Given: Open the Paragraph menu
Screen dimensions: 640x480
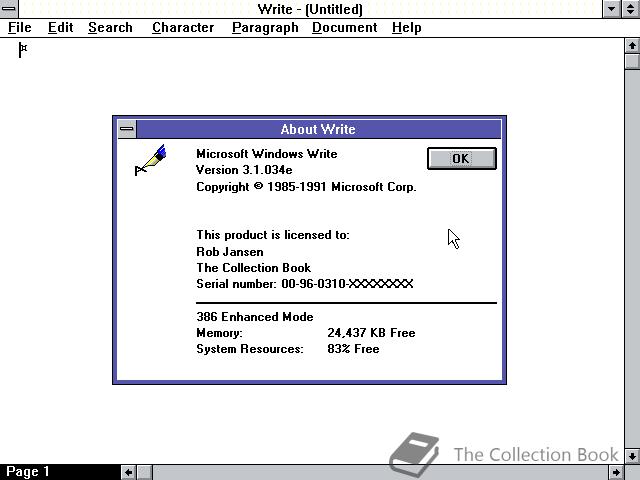Looking at the screenshot, I should [265, 27].
